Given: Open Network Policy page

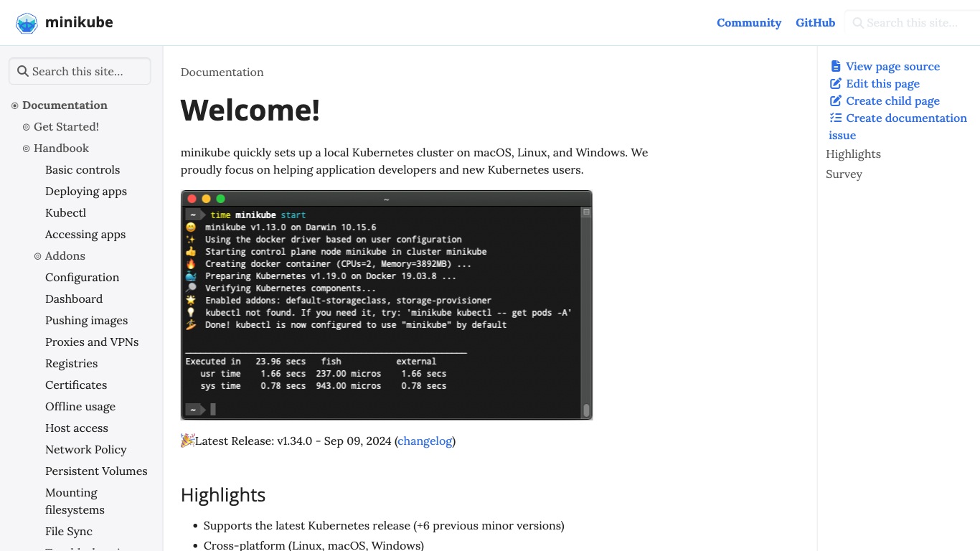Looking at the screenshot, I should 85,449.
